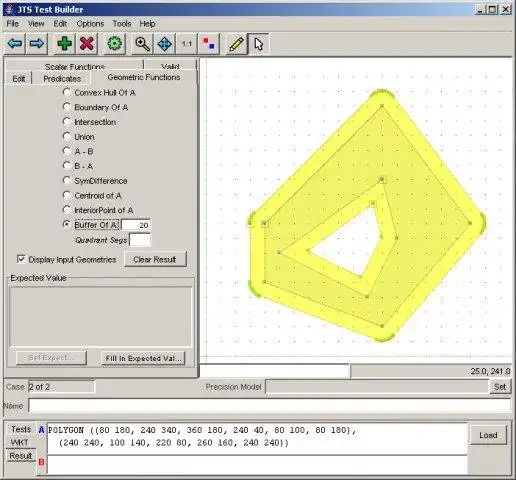Select Convex Hull Of A radio

[67, 92]
